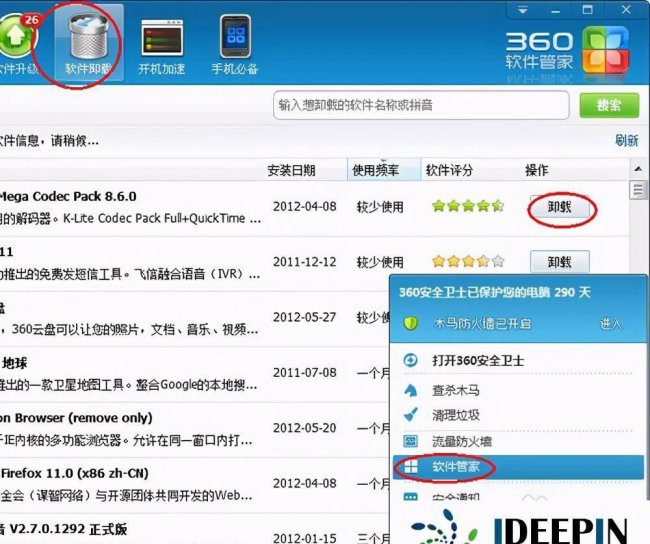Click the 清理垃圾 broom icon
650x544 pixels.
410,415
